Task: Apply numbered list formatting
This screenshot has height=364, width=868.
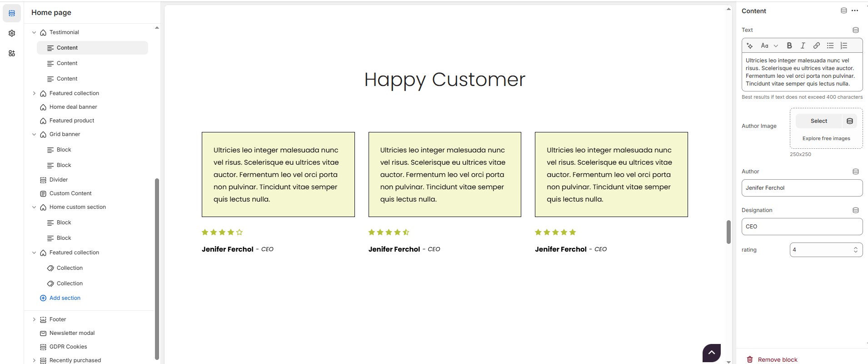Action: click(844, 45)
